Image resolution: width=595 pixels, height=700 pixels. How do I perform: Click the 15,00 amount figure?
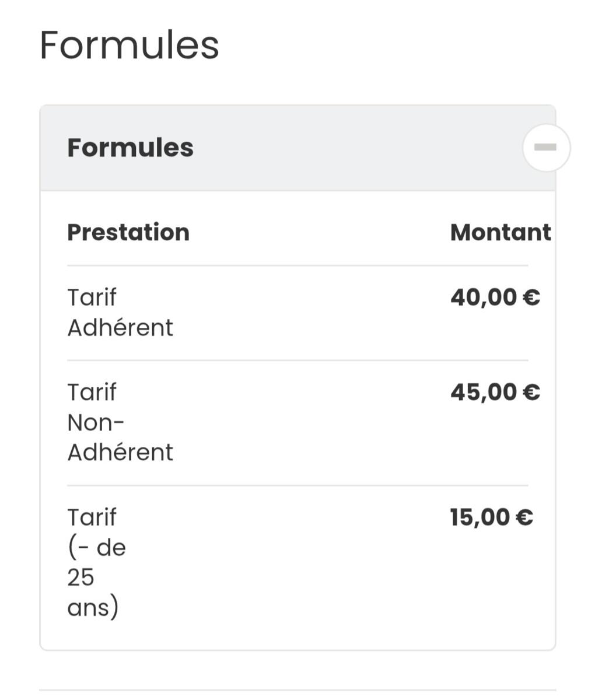tap(480, 517)
